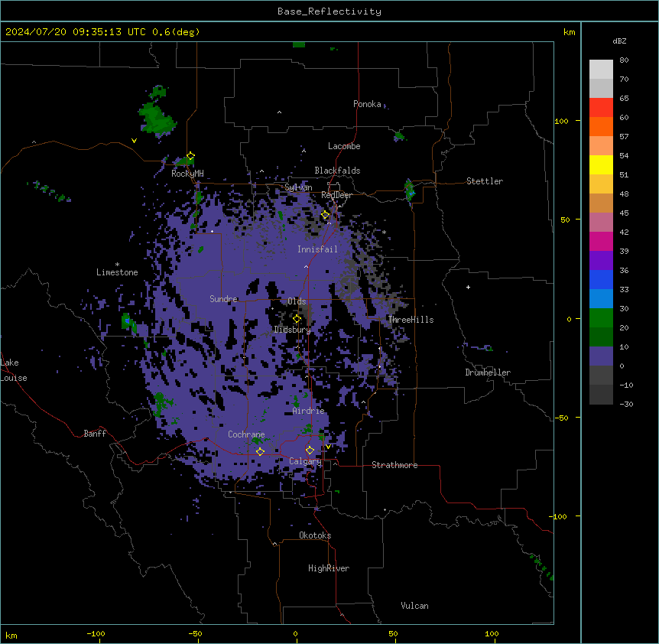Click the Innisfail city label
Image resolution: width=659 pixels, height=644 pixels.
(x=317, y=249)
